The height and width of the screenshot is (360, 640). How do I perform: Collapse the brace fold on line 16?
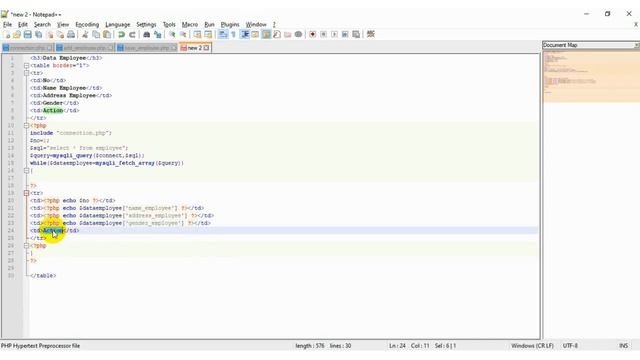pos(27,171)
